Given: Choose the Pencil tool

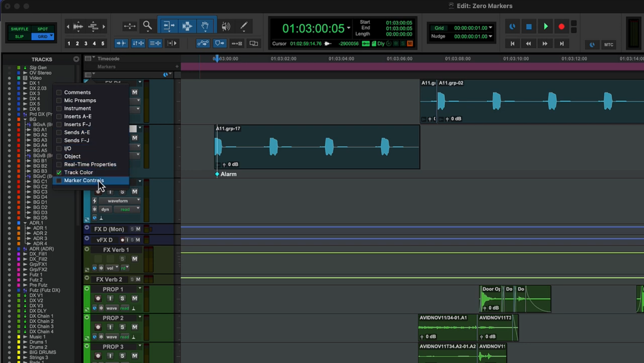Looking at the screenshot, I should pyautogui.click(x=244, y=26).
